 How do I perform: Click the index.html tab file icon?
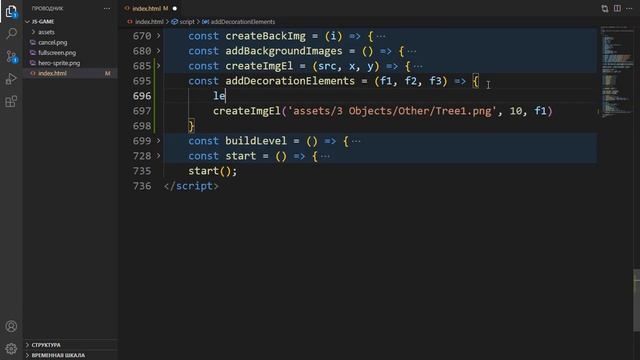coord(127,8)
